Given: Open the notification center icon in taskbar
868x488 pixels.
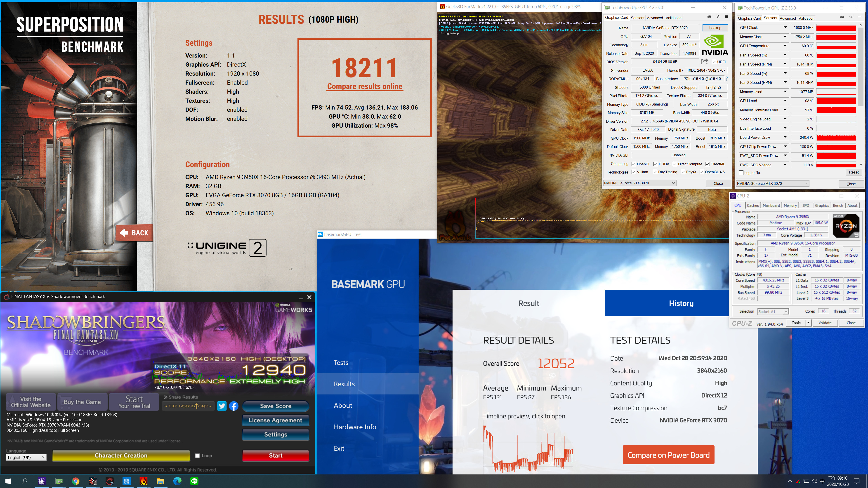Looking at the screenshot, I should point(857,481).
